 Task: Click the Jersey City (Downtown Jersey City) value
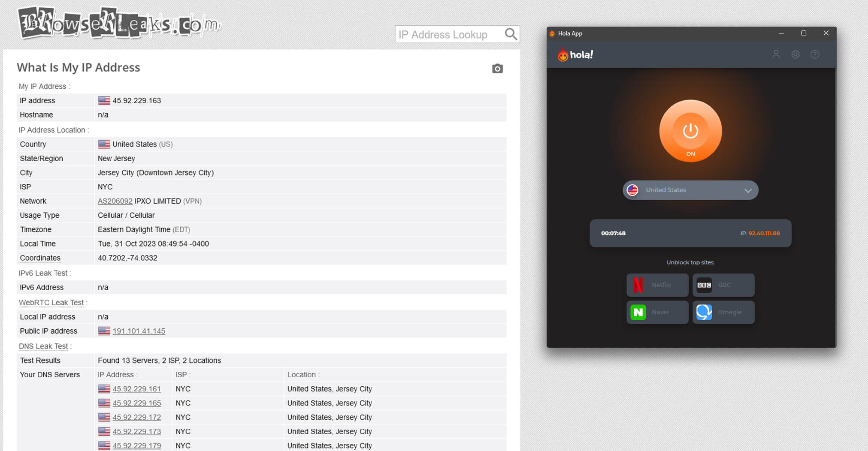[156, 173]
